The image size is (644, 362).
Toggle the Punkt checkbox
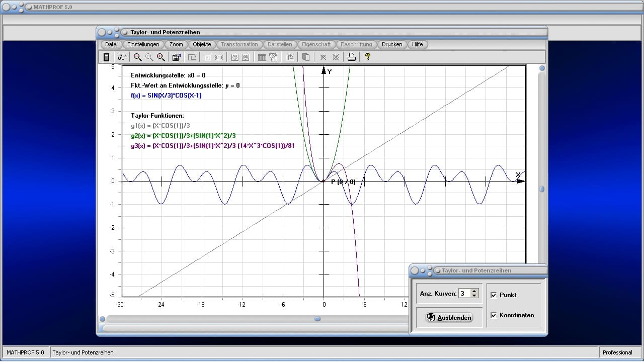tap(494, 295)
